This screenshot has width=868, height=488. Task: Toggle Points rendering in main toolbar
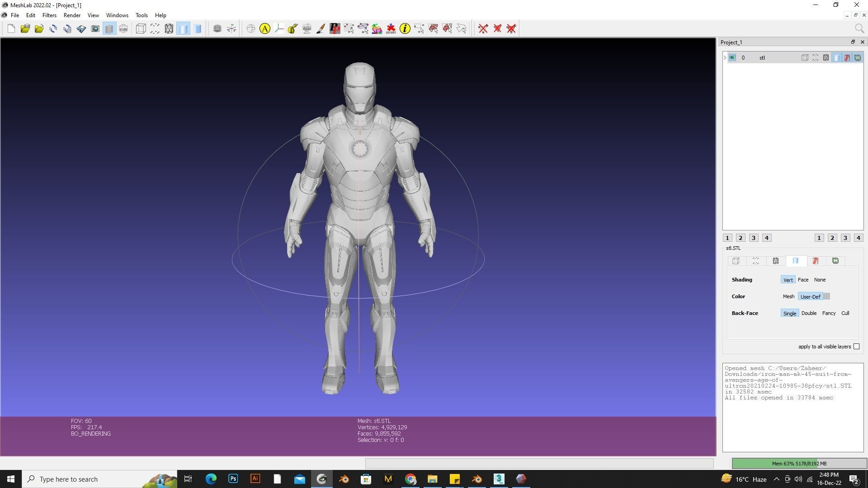(x=155, y=29)
